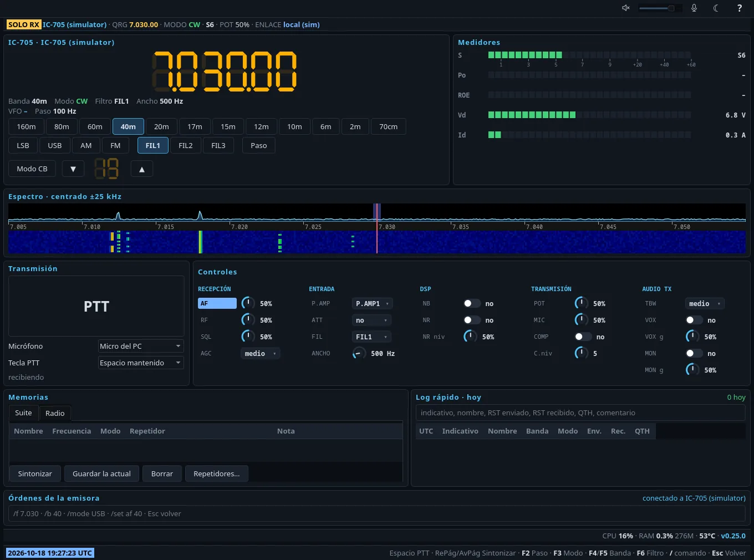
Task: Click the CB channel down arrow
Action: [73, 169]
